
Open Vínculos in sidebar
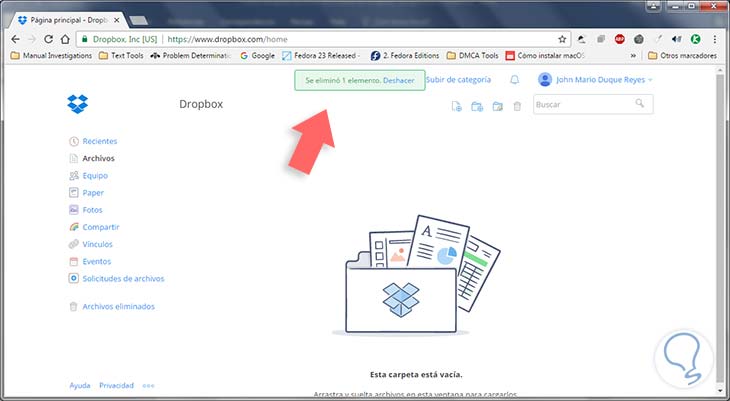point(97,244)
